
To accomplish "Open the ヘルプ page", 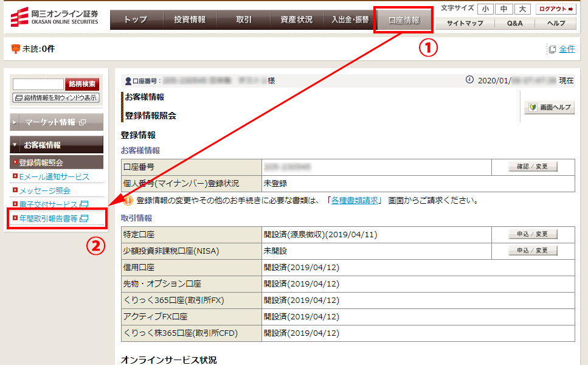I will [x=556, y=23].
